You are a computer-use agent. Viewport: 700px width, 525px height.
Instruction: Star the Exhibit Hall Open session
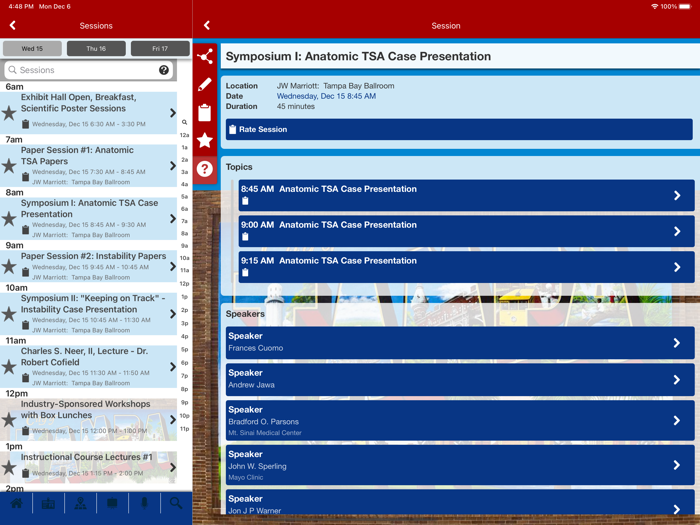[9, 113]
